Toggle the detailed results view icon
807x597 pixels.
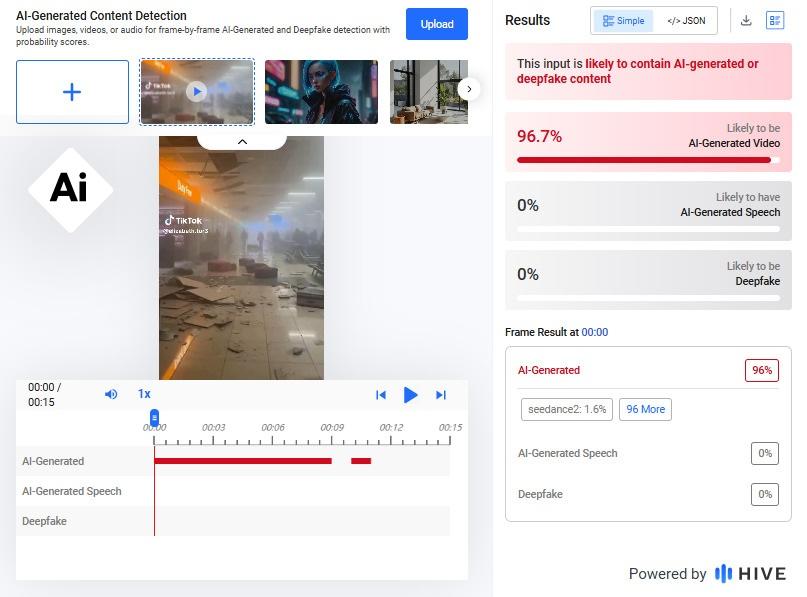tap(775, 20)
